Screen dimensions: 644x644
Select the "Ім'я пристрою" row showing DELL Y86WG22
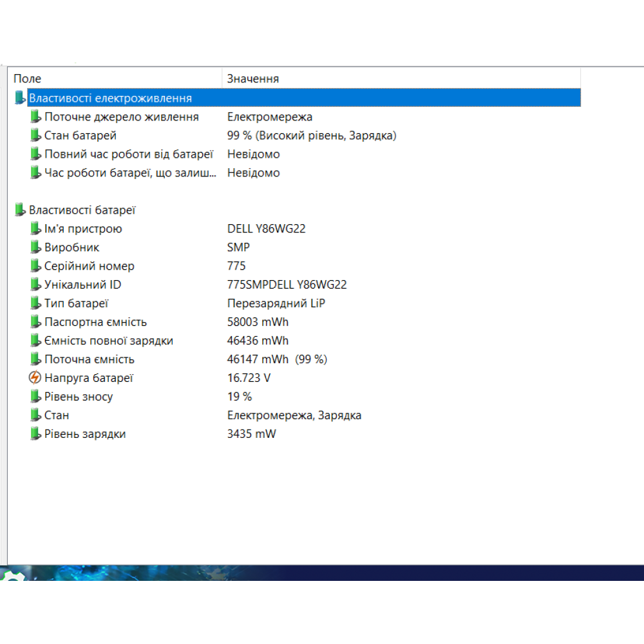point(129,229)
